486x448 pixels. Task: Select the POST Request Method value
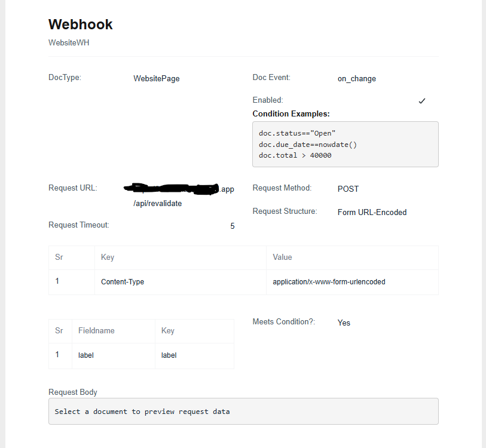(348, 189)
